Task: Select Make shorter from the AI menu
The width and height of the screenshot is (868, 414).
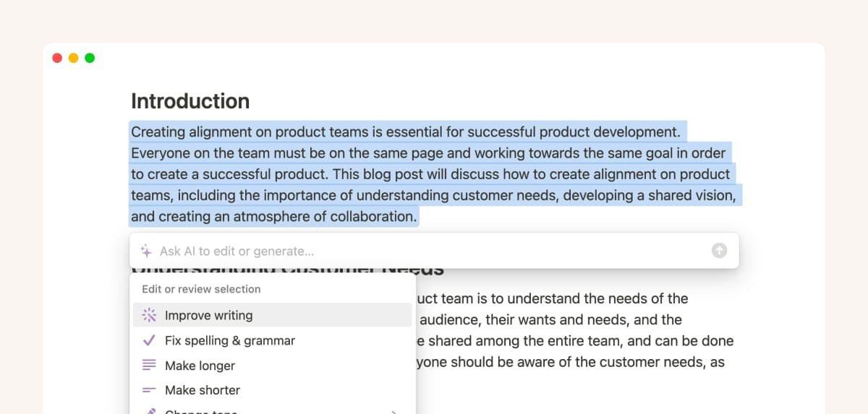Action: pyautogui.click(x=203, y=390)
